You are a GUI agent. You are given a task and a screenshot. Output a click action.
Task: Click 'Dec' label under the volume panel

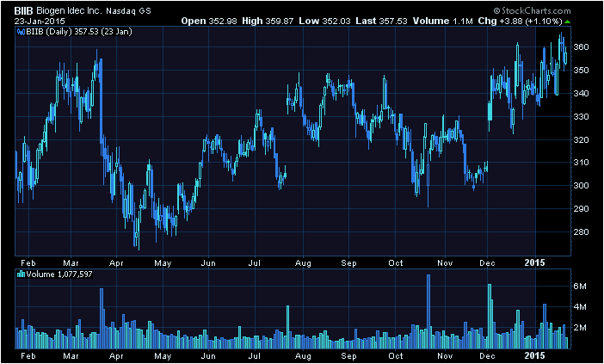pos(487,356)
